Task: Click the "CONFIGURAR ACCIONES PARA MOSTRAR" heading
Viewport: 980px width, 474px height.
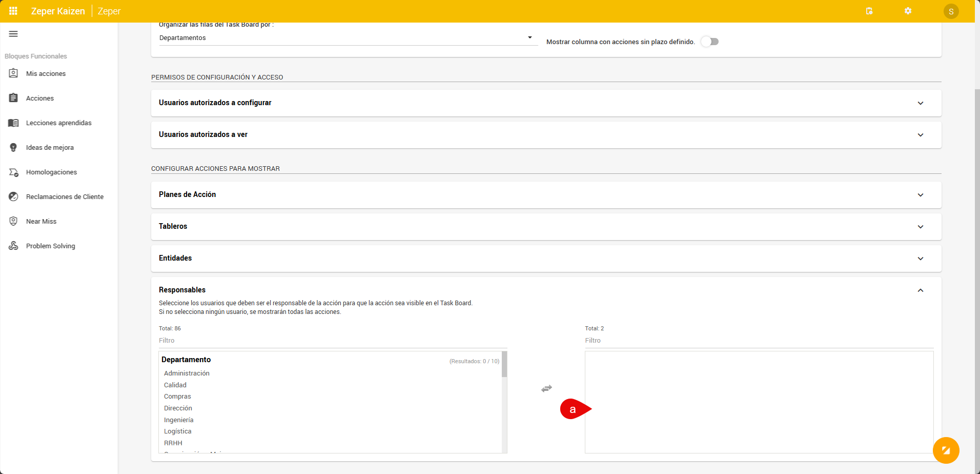Action: [215, 169]
